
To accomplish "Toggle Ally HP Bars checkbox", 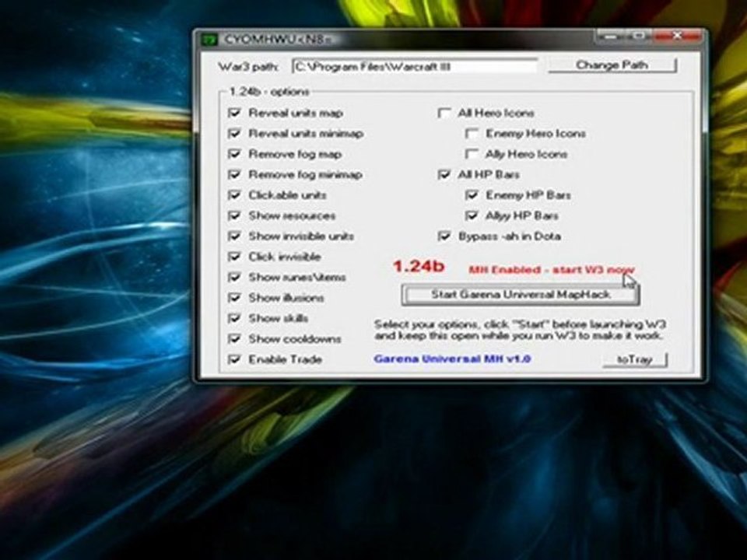I will click(x=472, y=215).
